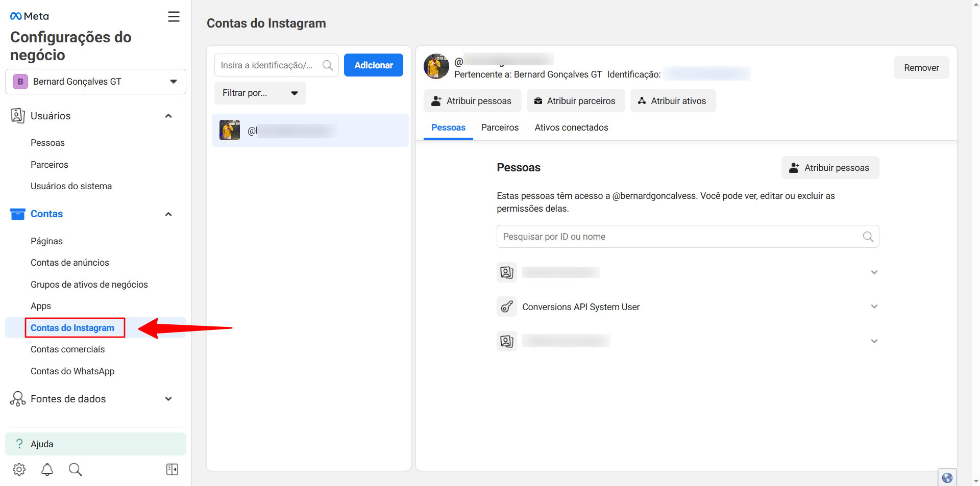
Task: Click the first person row icon
Action: tap(507, 272)
